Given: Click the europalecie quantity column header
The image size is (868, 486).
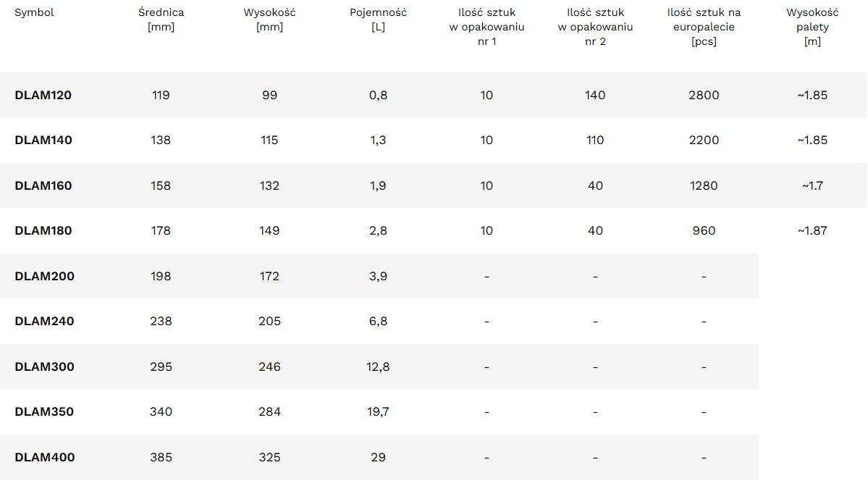Looking at the screenshot, I should click(x=704, y=27).
